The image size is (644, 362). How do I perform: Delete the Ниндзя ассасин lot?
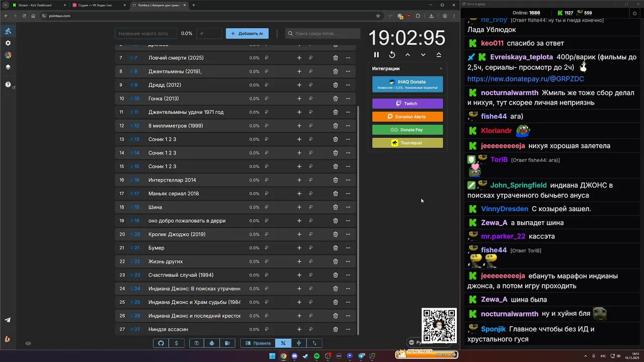pos(336,329)
